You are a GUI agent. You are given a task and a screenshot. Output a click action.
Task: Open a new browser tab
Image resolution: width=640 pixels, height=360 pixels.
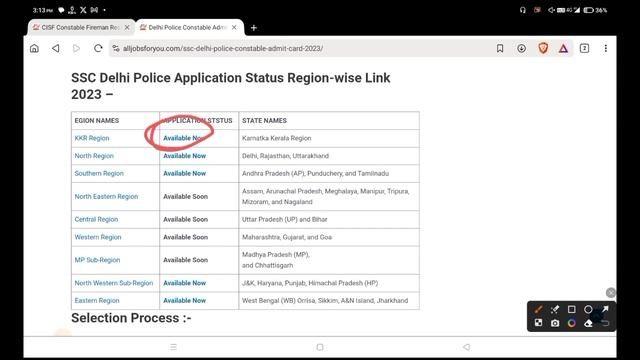tap(254, 28)
